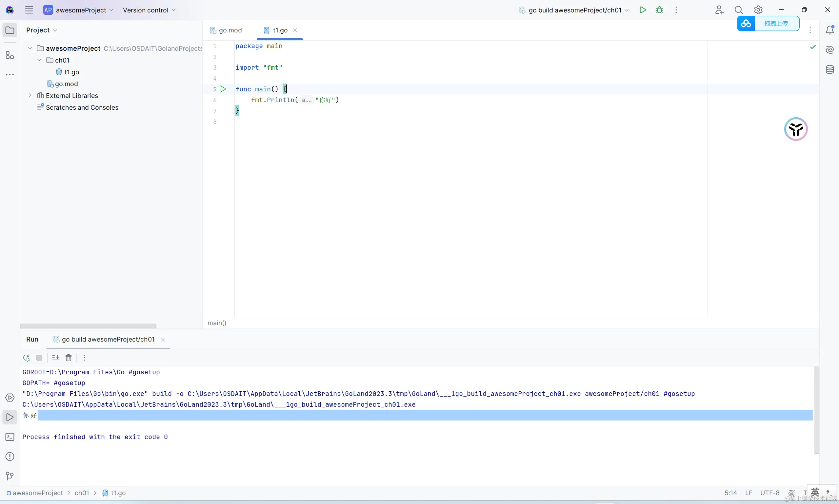839x504 pixels.
Task: Open the Database tool window
Action: 830,70
